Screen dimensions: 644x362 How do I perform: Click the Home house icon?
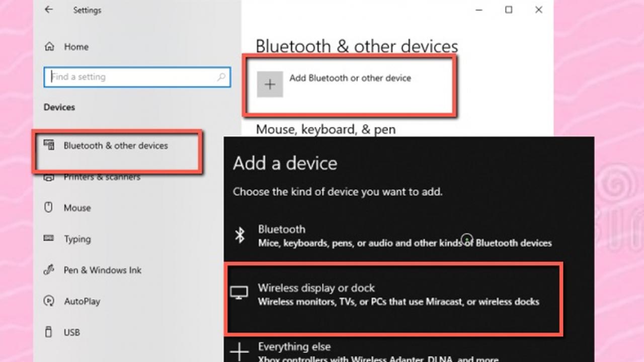click(49, 47)
